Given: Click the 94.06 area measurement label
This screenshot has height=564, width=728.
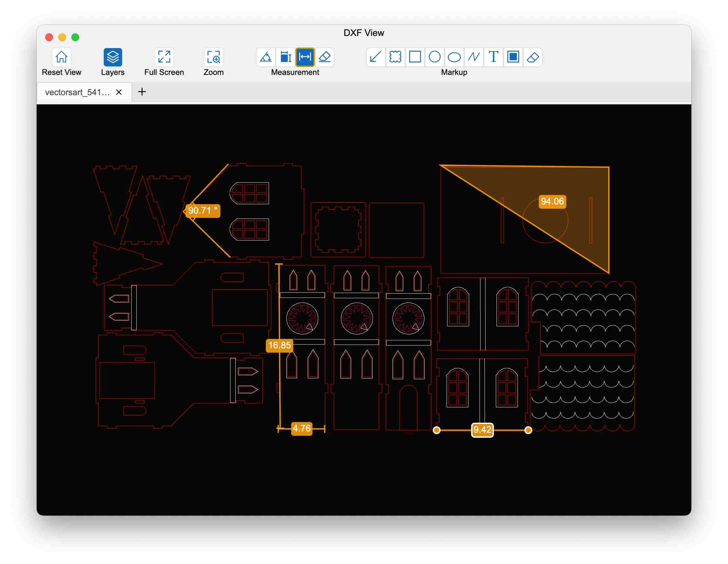Looking at the screenshot, I should (553, 202).
